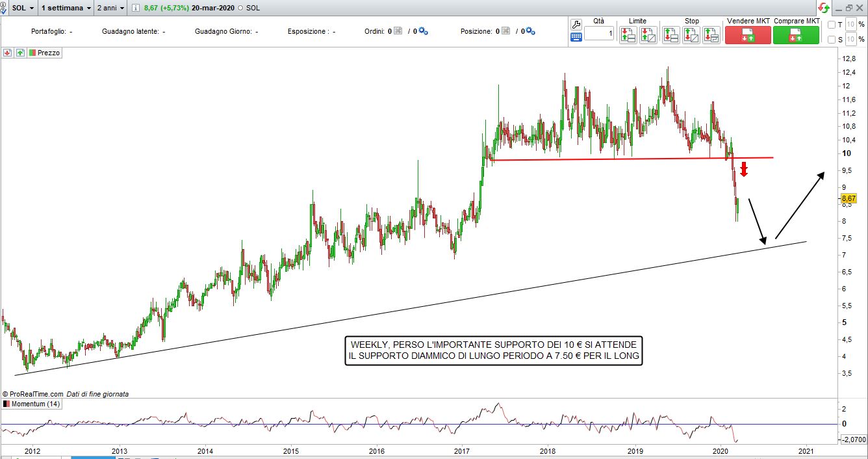This screenshot has width=868, height=459.
Task: Click the info icon beside the price
Action: point(135,8)
